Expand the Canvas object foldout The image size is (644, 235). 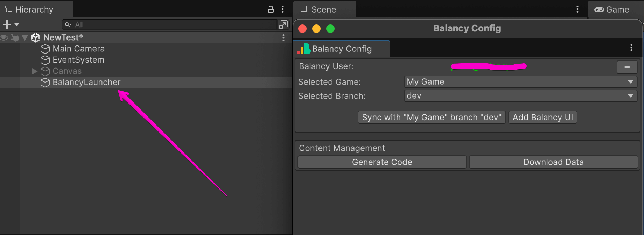(x=35, y=71)
